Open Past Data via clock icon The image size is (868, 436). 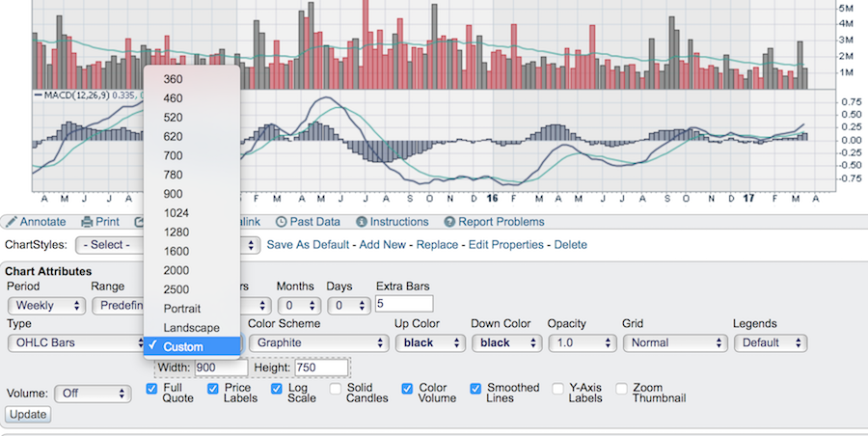[x=282, y=222]
